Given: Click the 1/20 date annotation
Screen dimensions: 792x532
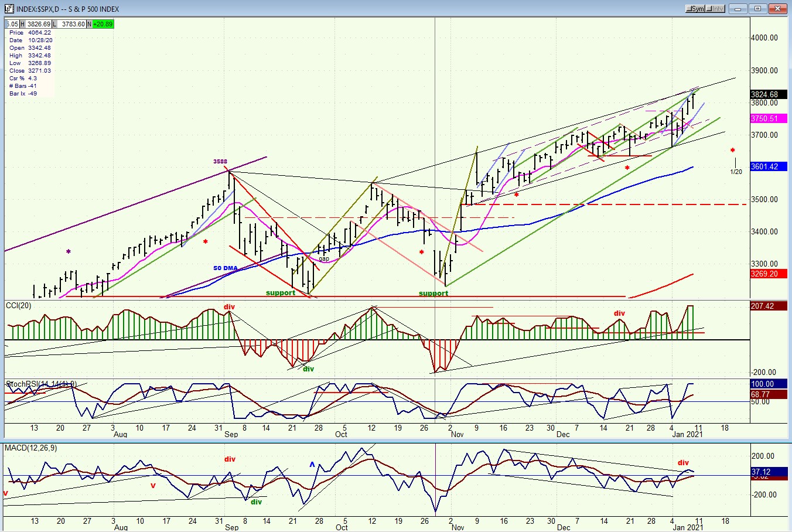Looking at the screenshot, I should (x=736, y=172).
